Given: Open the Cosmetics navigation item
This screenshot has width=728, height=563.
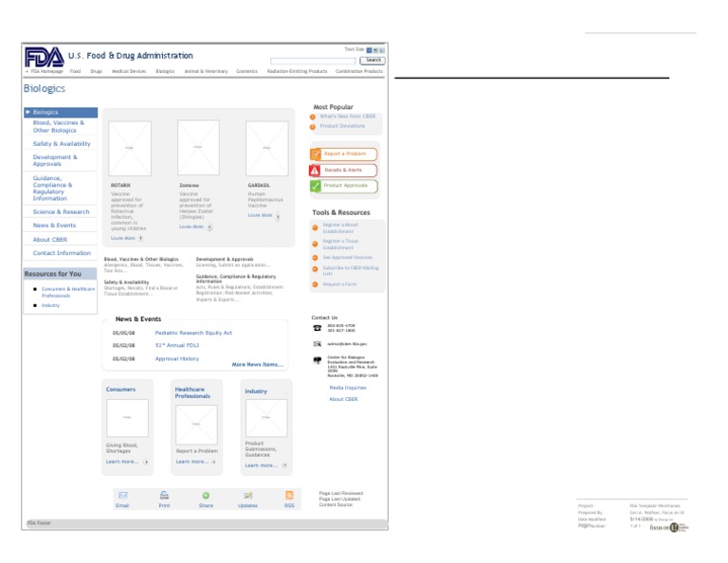Looking at the screenshot, I should click(x=247, y=71).
